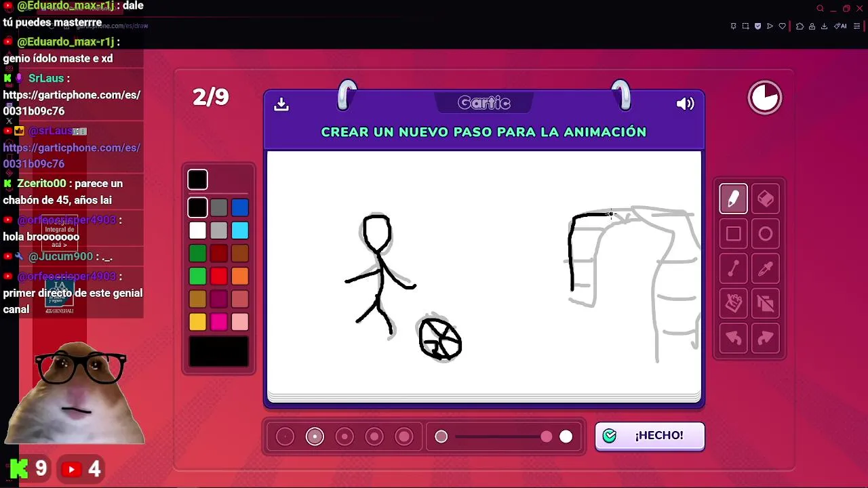Select the largest brush size
The height and width of the screenshot is (488, 868).
[404, 436]
